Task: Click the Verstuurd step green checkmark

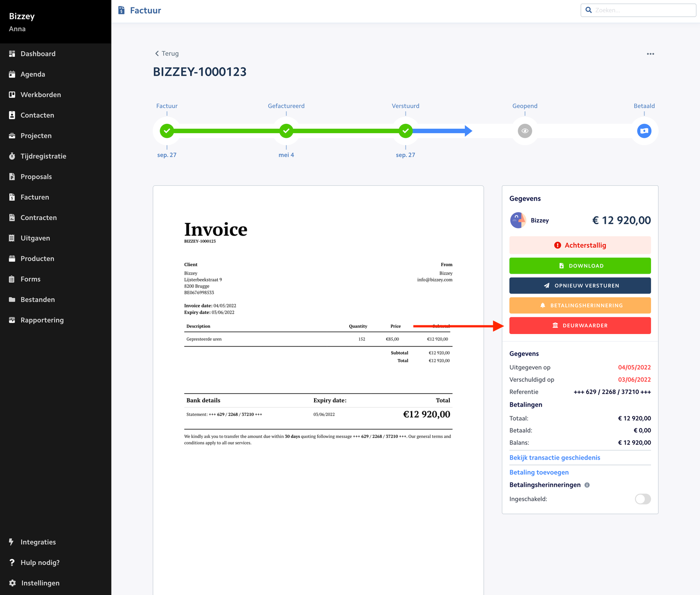Action: tap(406, 131)
